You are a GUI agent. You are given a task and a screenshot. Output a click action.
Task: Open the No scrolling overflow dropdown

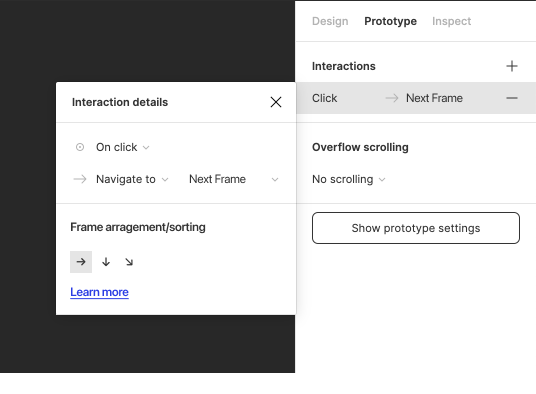tap(349, 179)
